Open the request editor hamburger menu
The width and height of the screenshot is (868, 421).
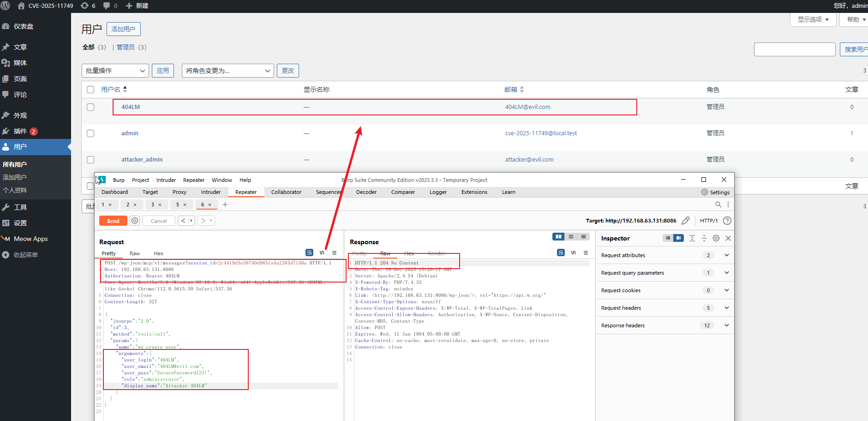tap(334, 253)
